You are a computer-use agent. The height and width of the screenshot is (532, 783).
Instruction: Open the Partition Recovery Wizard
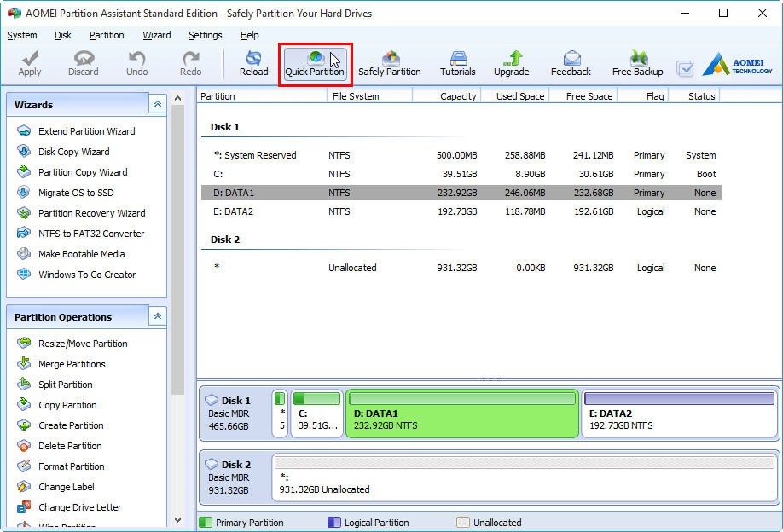pyautogui.click(x=91, y=213)
